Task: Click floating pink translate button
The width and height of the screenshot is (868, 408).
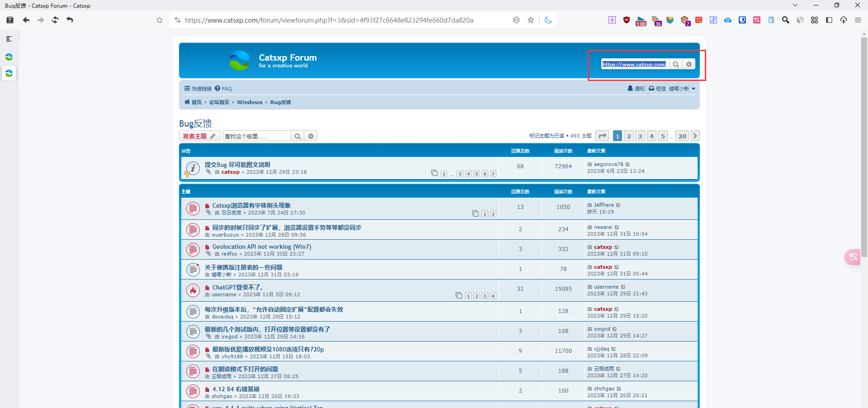Action: tap(853, 257)
